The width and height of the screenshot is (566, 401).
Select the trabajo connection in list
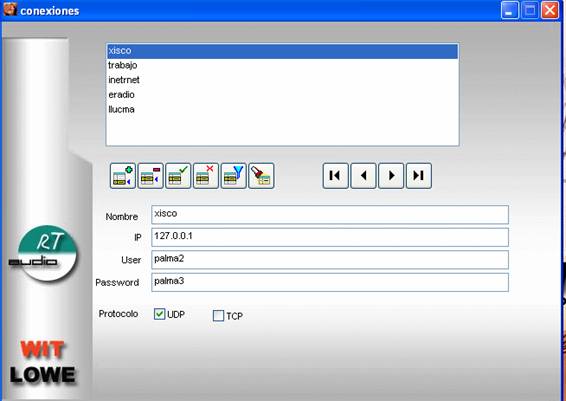pyautogui.click(x=283, y=65)
